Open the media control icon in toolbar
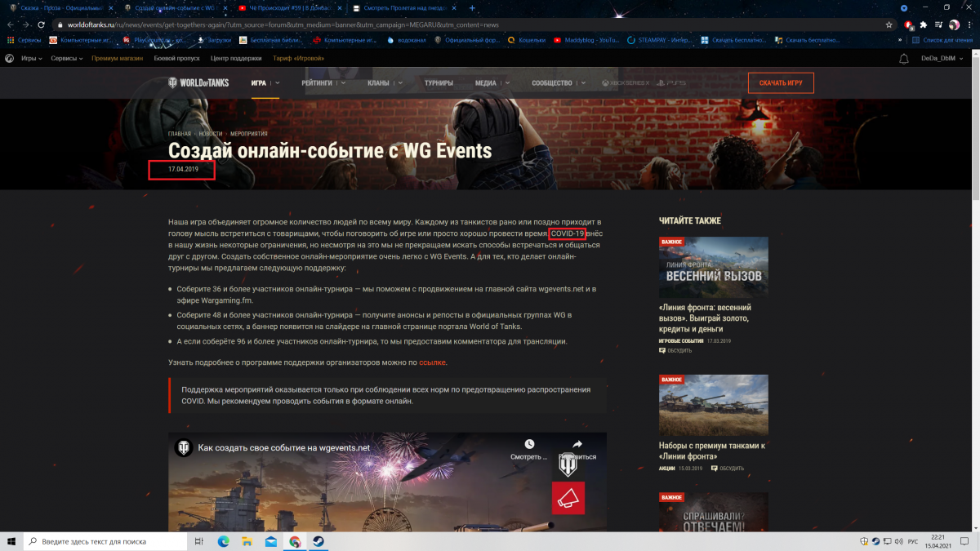The width and height of the screenshot is (980, 551). pyautogui.click(x=938, y=24)
